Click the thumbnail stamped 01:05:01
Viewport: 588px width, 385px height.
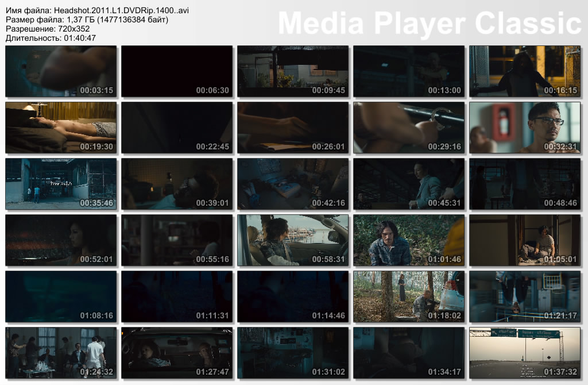[525, 240]
